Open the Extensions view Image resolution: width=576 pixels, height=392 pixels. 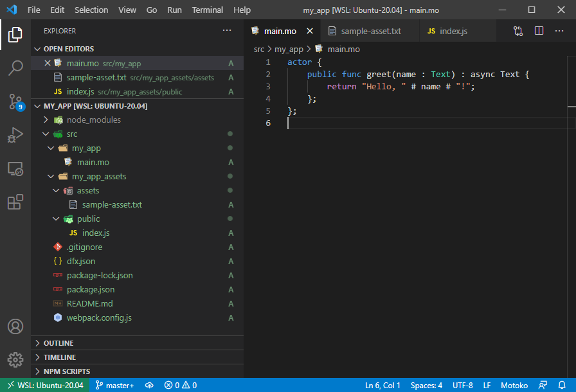coord(15,202)
